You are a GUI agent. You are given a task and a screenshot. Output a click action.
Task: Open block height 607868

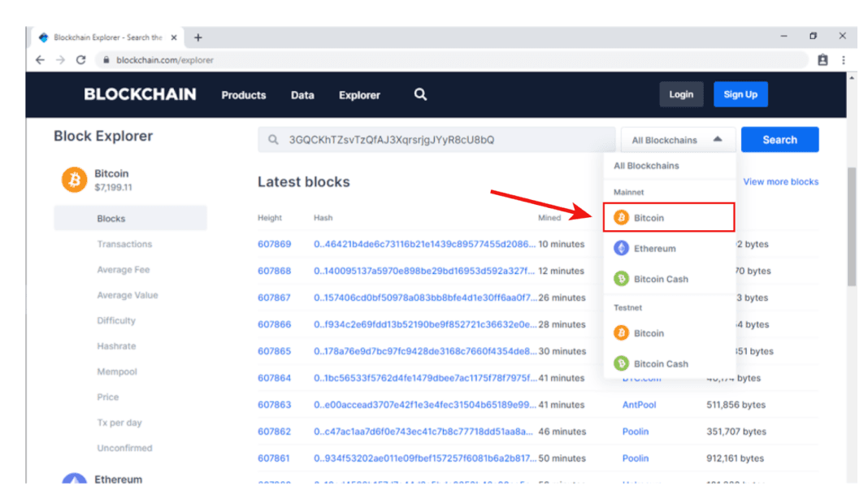pyautogui.click(x=274, y=271)
